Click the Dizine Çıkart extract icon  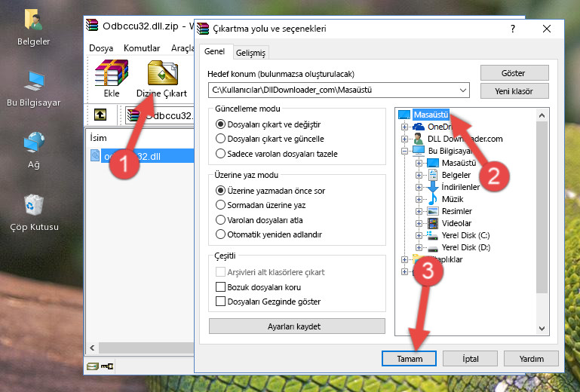[162, 73]
